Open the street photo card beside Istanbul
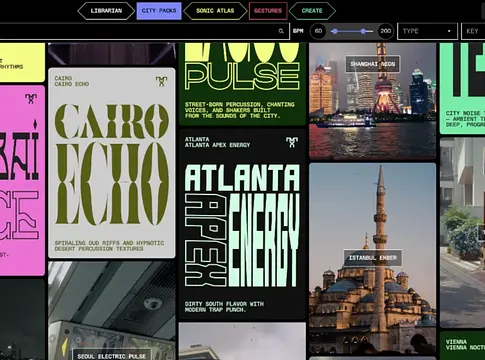 point(462,233)
